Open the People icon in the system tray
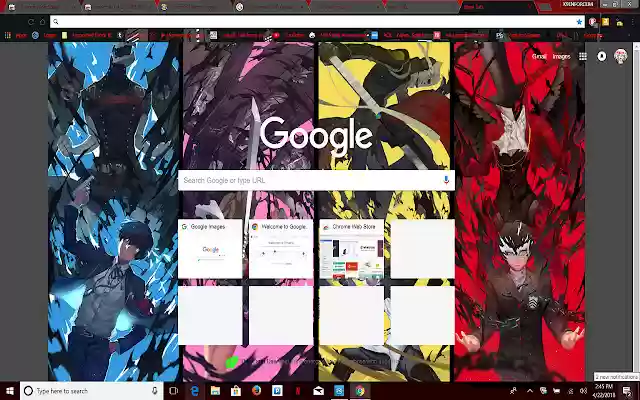The width and height of the screenshot is (640, 400). pos(513,391)
